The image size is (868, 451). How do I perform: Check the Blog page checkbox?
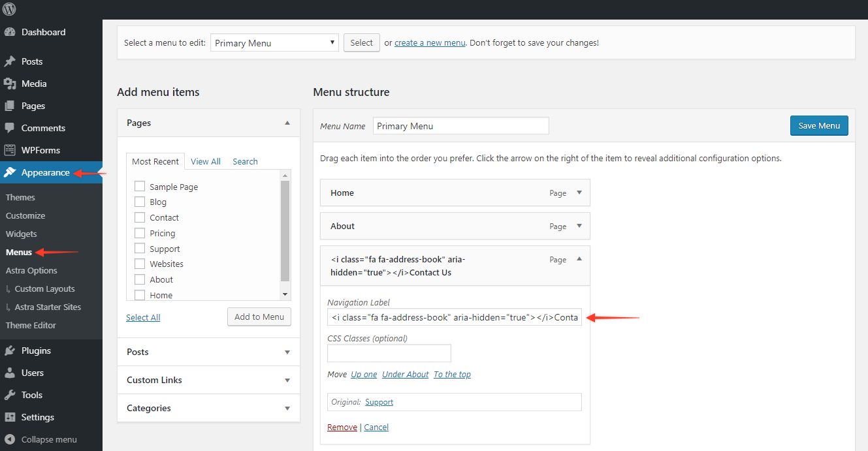[140, 202]
